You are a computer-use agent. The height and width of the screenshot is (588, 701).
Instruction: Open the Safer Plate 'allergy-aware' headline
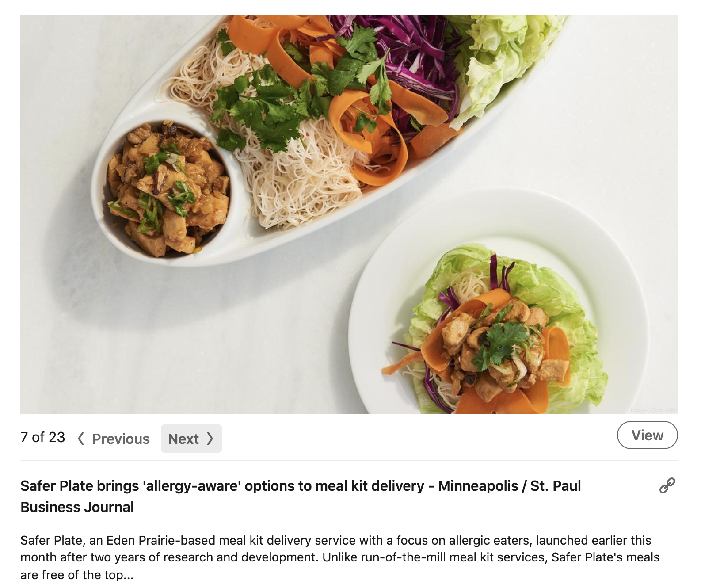point(301,496)
